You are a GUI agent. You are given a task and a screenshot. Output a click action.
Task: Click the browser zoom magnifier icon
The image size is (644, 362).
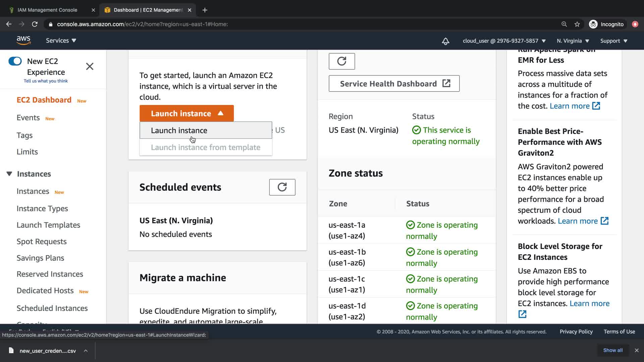coord(564,24)
